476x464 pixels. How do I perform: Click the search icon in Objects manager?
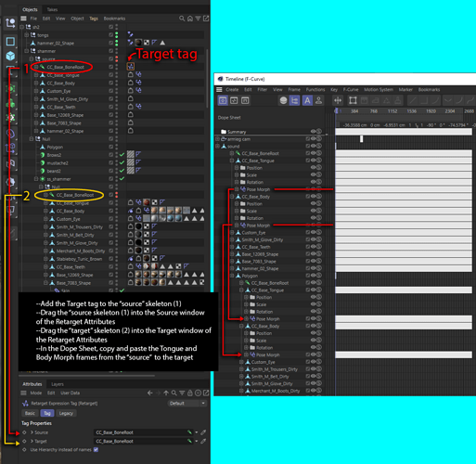coord(182,19)
